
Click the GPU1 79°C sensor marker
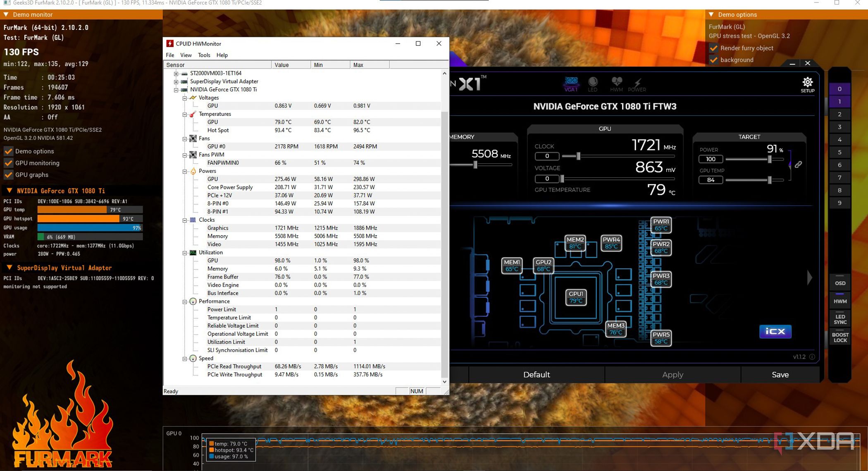(x=576, y=297)
